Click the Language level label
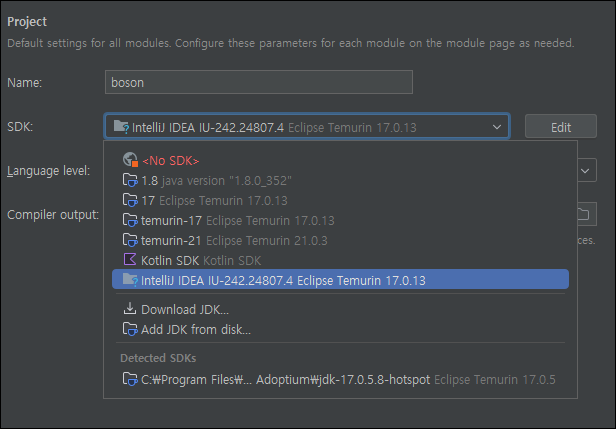616x429 pixels. (49, 171)
